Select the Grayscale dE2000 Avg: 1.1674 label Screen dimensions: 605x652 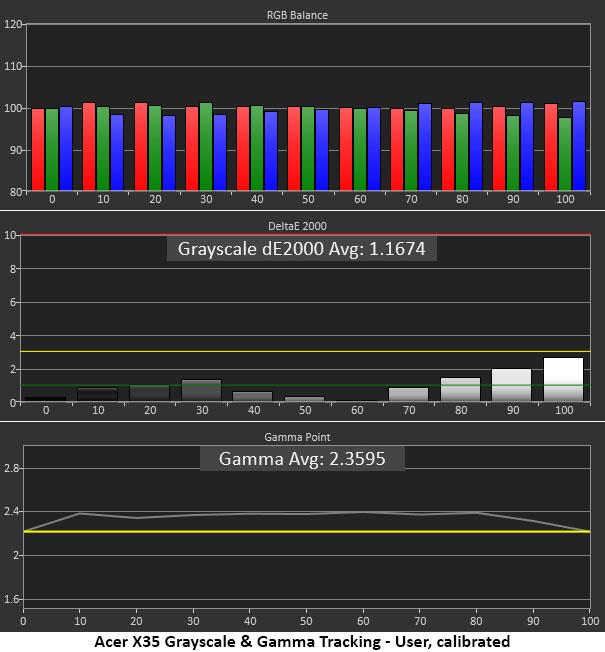[301, 249]
